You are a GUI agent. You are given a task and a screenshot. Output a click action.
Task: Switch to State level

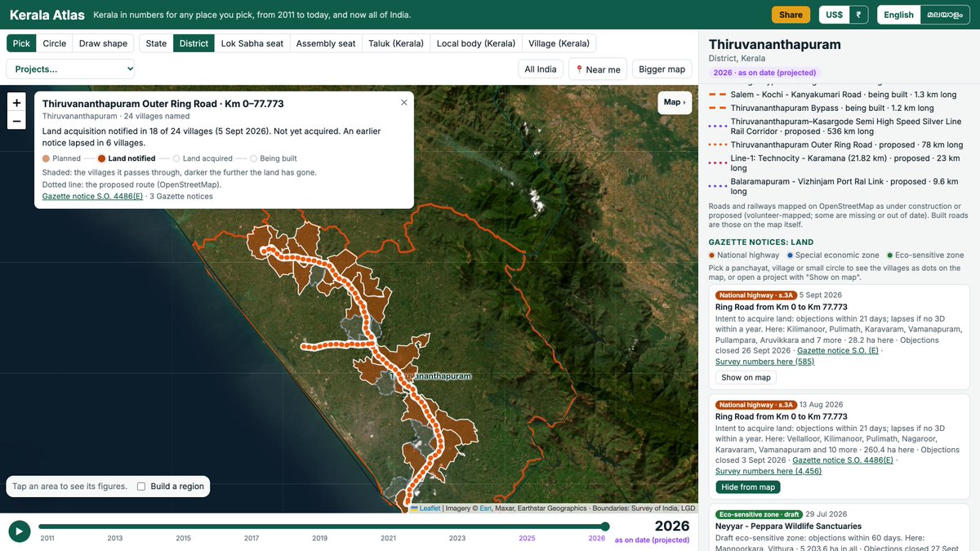coord(156,43)
